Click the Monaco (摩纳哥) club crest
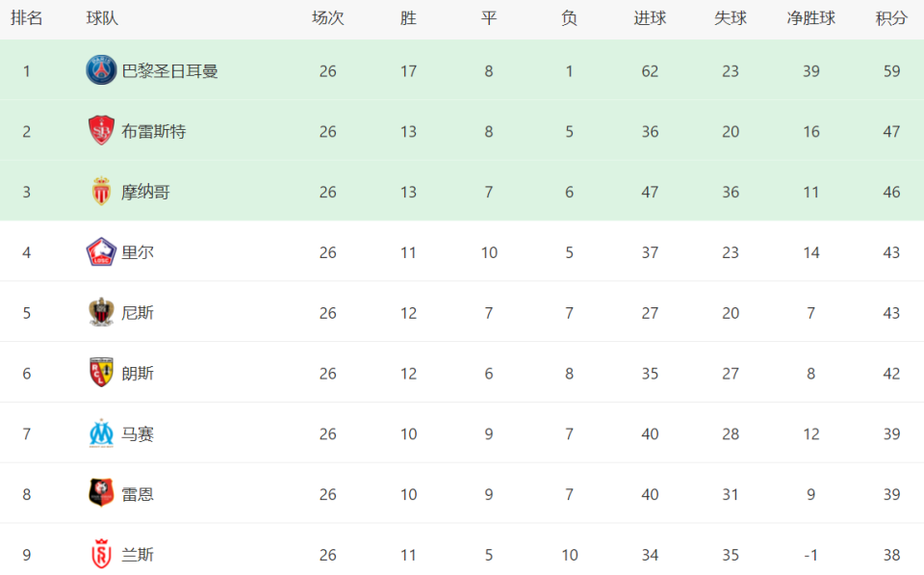924x575 pixels. tap(101, 192)
